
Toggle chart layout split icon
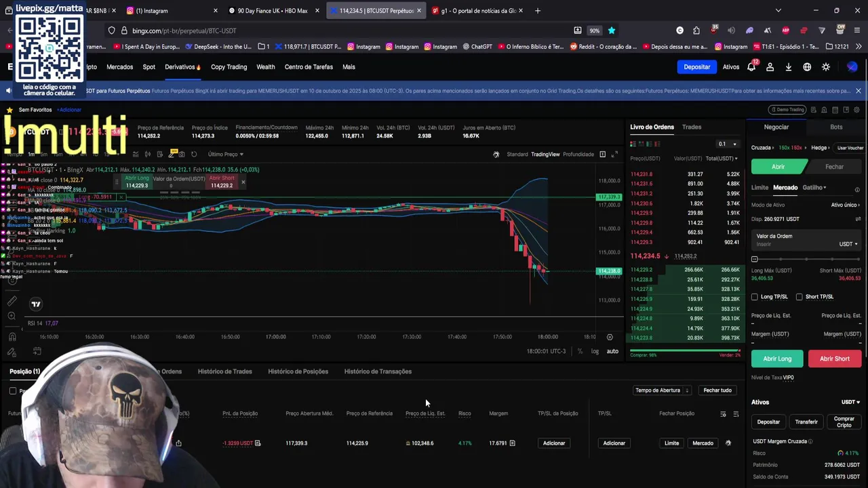pos(602,154)
